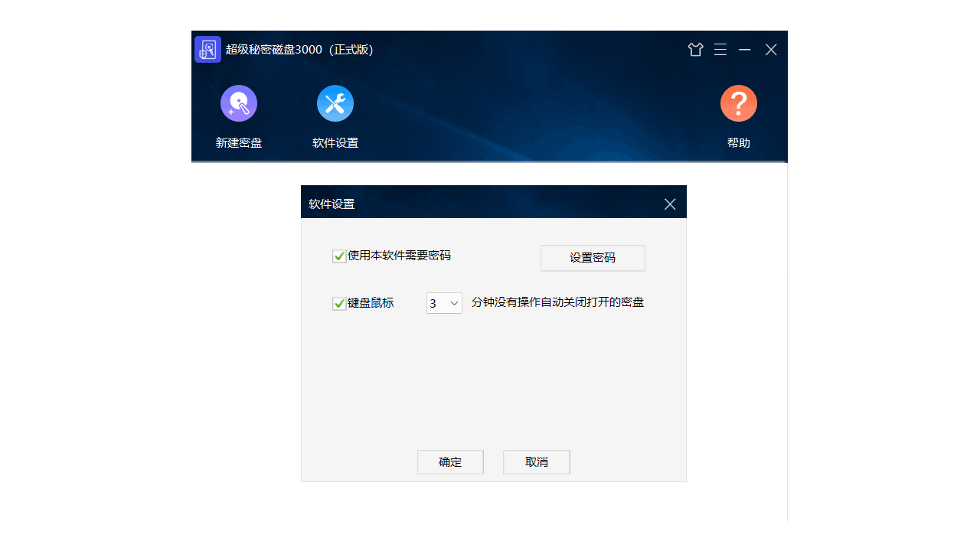Click the 新建密盘 toolbar label
Screen dimensions: 980x551
tap(238, 142)
